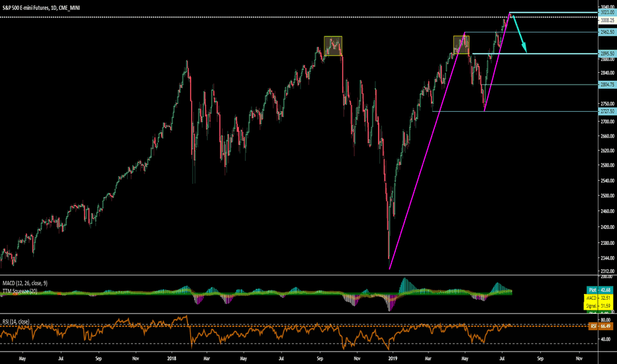Click the 2019 label on time axis

[x=393, y=359]
